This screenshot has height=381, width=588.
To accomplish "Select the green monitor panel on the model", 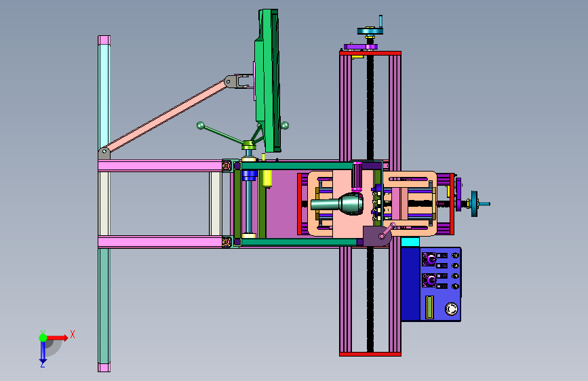I will (268, 81).
